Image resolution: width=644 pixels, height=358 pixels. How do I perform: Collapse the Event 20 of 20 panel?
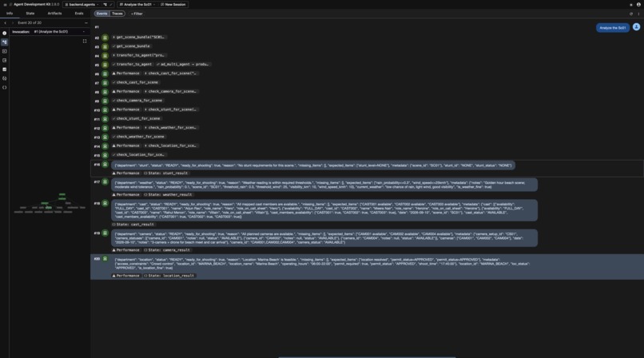(x=85, y=23)
